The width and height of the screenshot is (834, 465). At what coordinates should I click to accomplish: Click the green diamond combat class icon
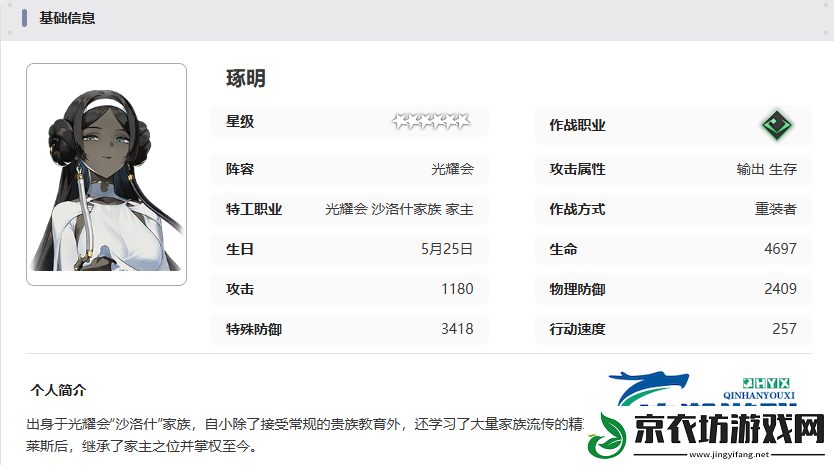tap(777, 125)
